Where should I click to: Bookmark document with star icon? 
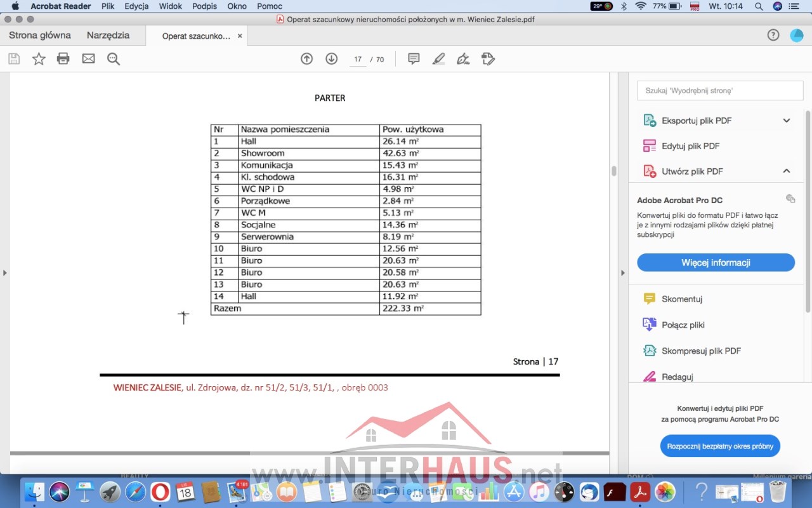pos(39,59)
